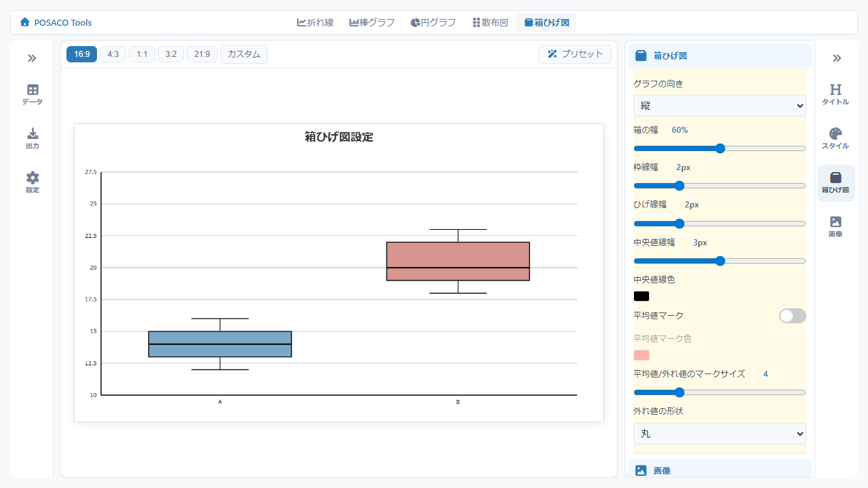Expand the 画像 section at panel bottom
Viewport: 868px width, 488px height.
pyautogui.click(x=719, y=470)
